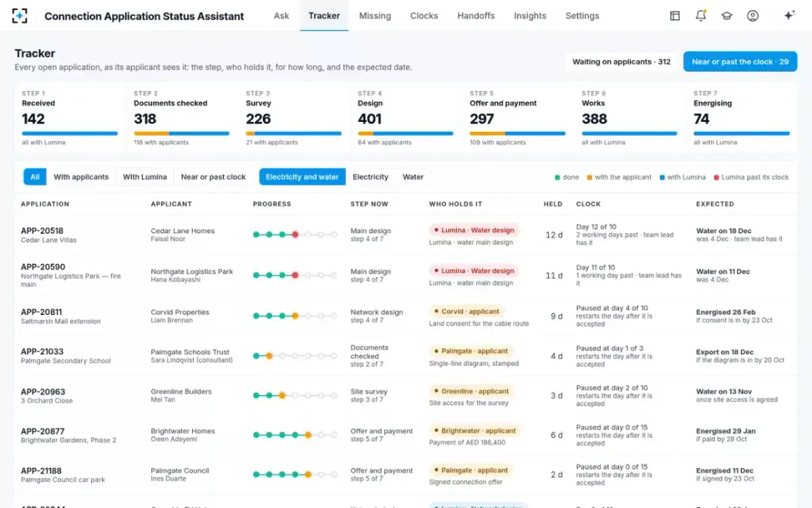
Task: Open the user profile icon
Action: [752, 16]
